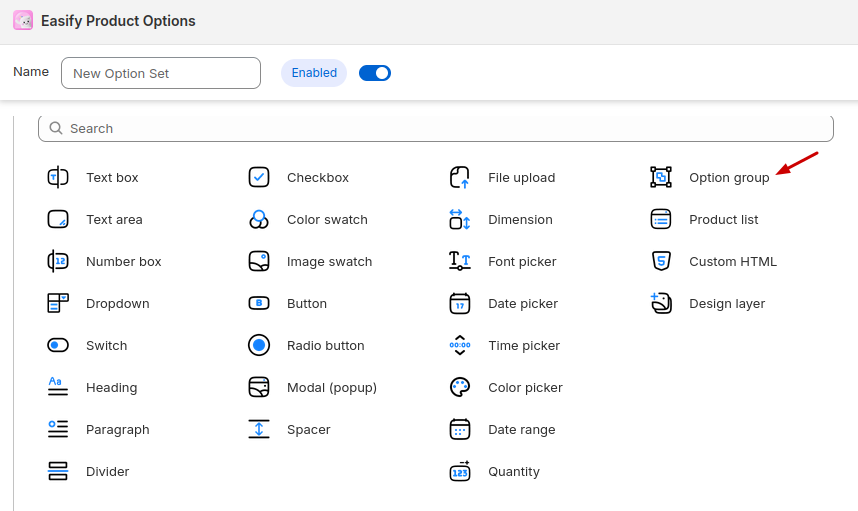Pick the Option group icon

pos(660,178)
